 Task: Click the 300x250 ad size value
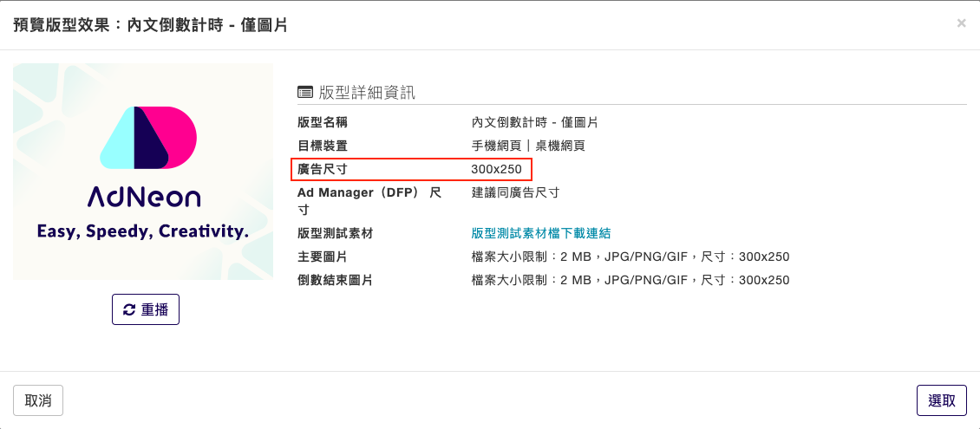click(x=496, y=169)
